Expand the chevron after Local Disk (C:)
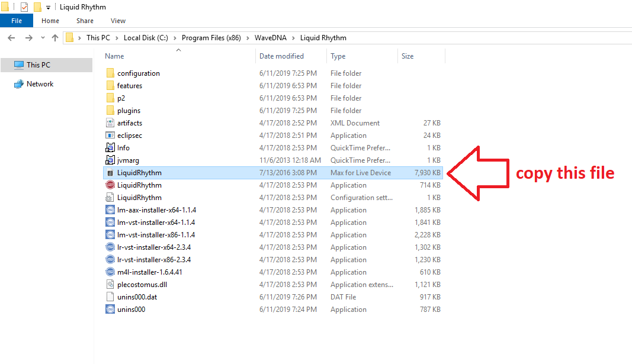 pos(175,38)
